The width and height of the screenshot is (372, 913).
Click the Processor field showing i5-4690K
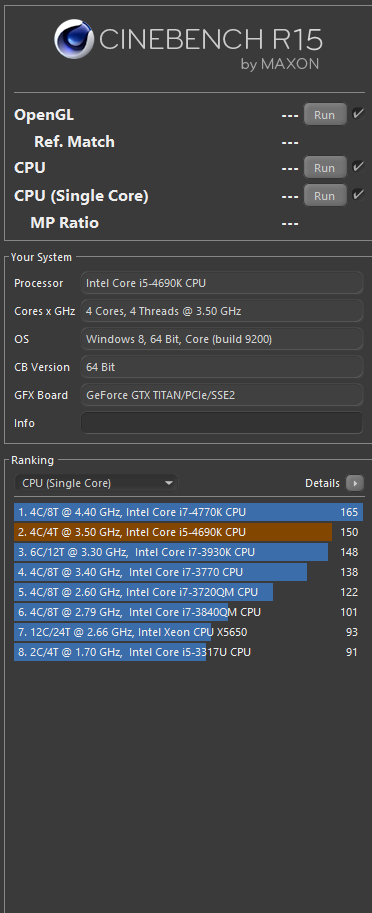tap(222, 283)
